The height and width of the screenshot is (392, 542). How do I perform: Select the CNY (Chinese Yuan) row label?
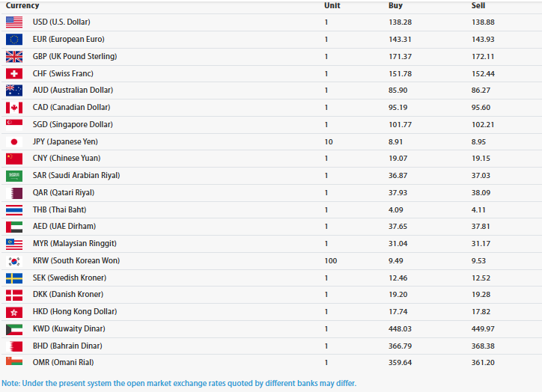tap(67, 159)
